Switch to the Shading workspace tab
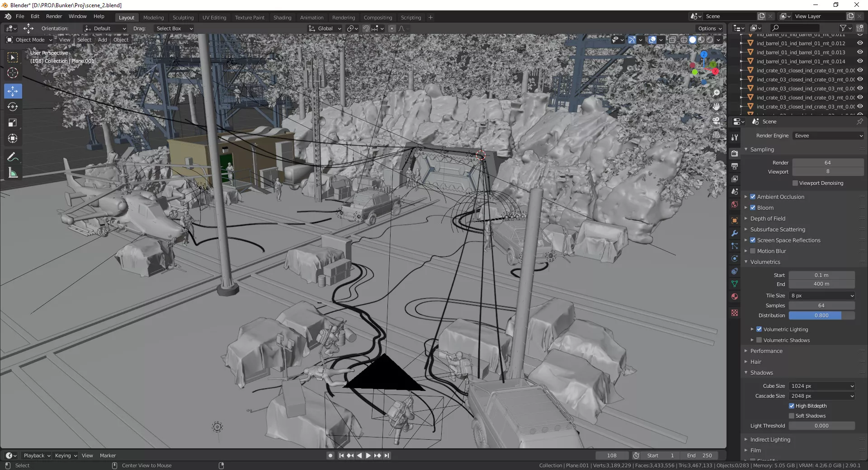The height and width of the screenshot is (470, 868). [x=282, y=18]
